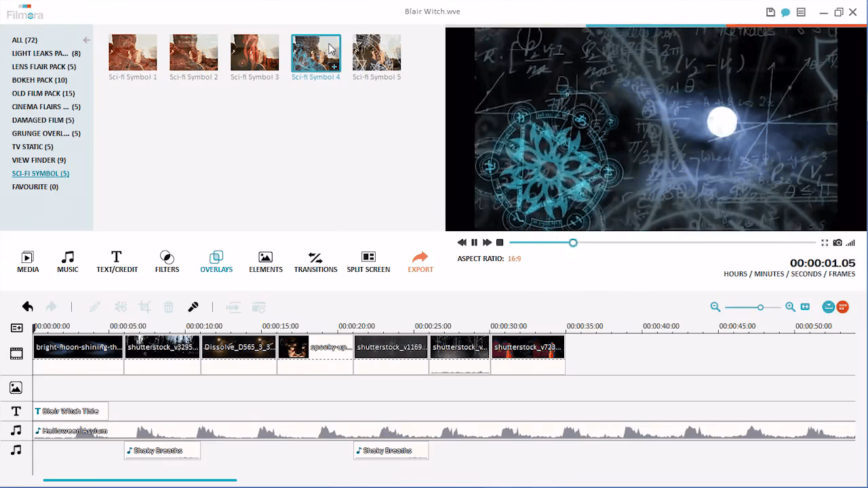The width and height of the screenshot is (868, 488).
Task: Select Grunge Overlays category
Action: [x=46, y=134]
